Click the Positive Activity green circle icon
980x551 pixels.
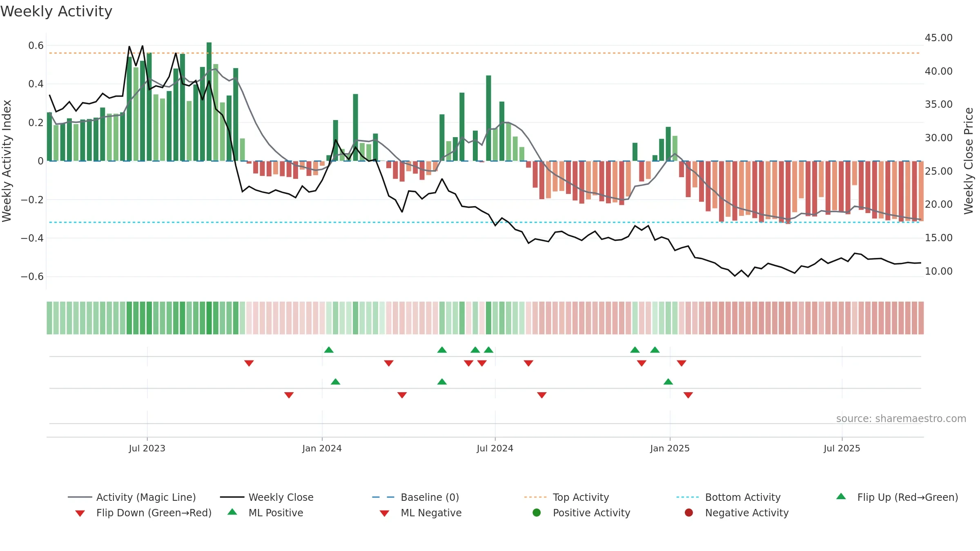537,513
